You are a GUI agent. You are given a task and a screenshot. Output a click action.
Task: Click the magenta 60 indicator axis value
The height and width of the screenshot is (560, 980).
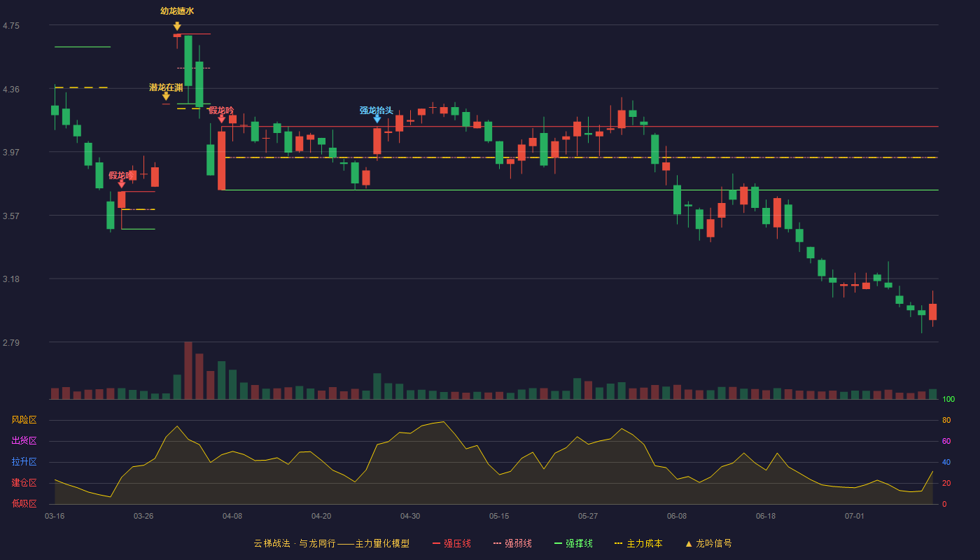click(x=946, y=441)
